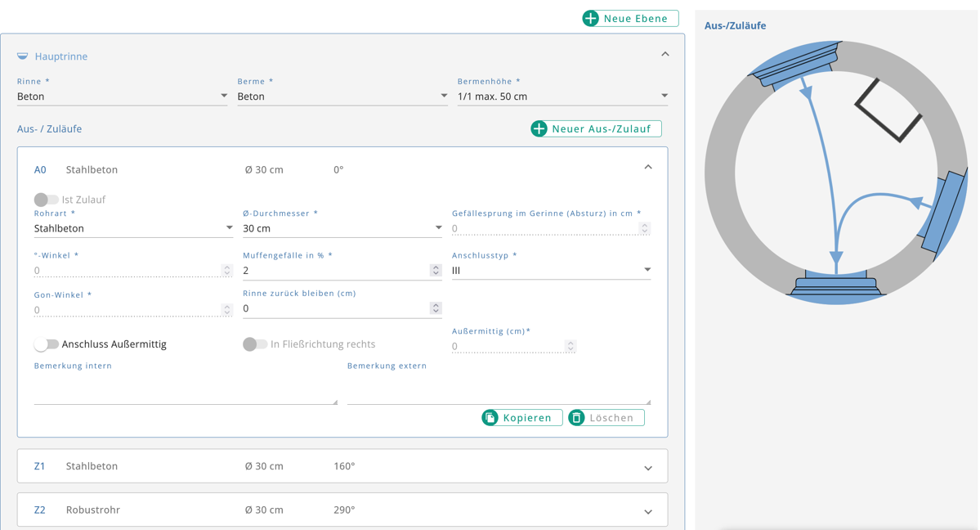
Task: Click the Neue Ebene button
Action: (x=631, y=19)
